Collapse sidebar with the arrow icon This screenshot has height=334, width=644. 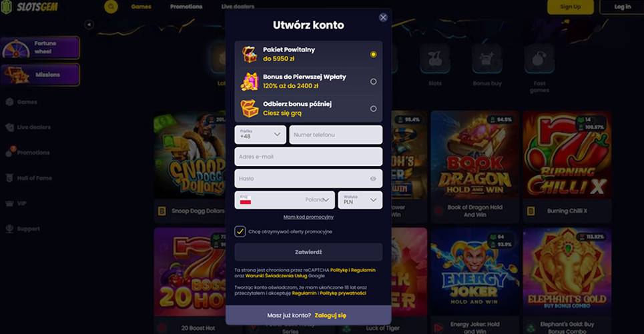89,25
